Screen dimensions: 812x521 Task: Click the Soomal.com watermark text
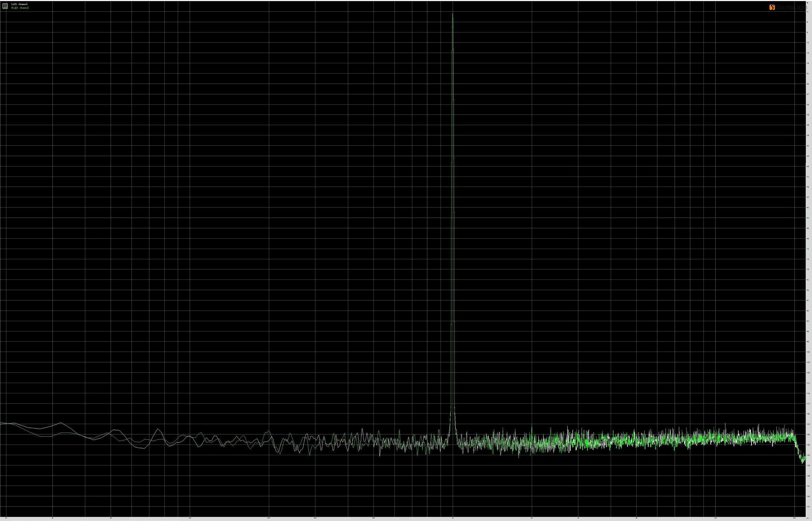pyautogui.click(x=791, y=7)
